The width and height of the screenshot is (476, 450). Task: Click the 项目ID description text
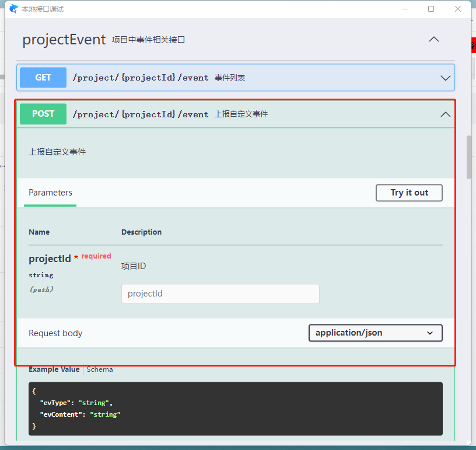pyautogui.click(x=134, y=266)
